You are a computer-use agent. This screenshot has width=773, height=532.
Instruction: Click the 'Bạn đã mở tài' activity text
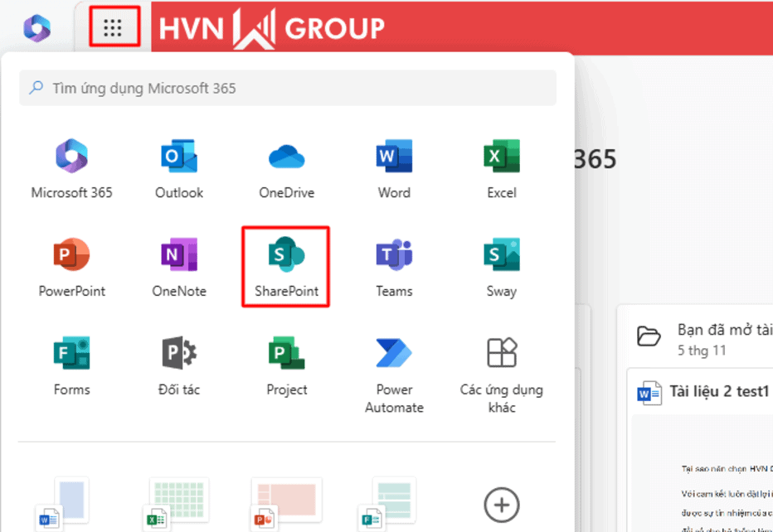point(725,330)
